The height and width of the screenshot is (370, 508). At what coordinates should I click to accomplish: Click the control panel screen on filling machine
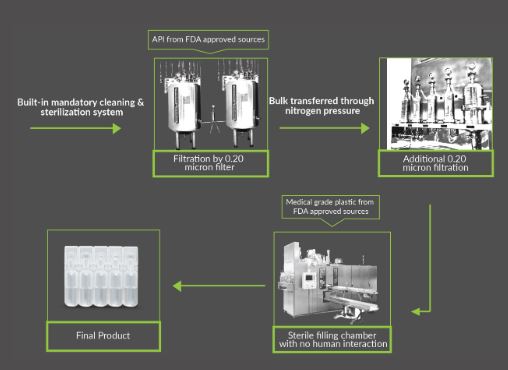(309, 278)
